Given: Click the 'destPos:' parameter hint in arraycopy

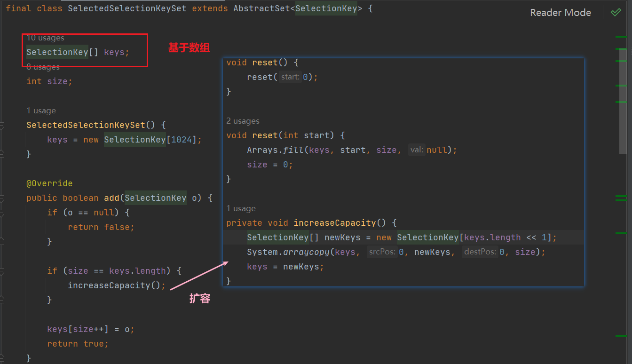Looking at the screenshot, I should pyautogui.click(x=480, y=252).
